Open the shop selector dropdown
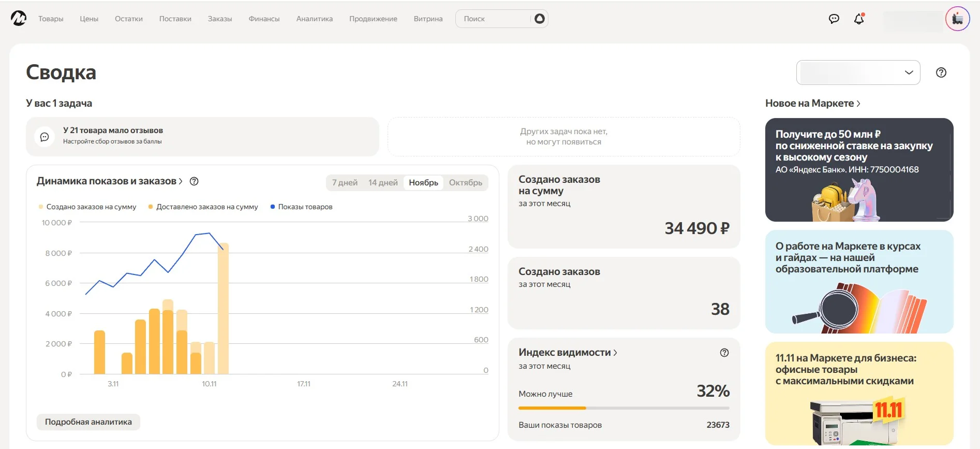This screenshot has width=980, height=449. click(858, 73)
